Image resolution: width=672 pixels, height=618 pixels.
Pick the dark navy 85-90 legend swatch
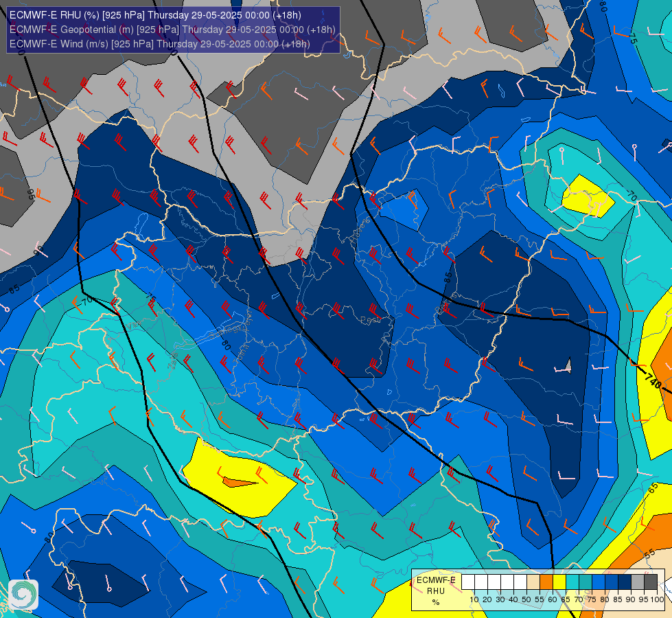tap(625, 582)
